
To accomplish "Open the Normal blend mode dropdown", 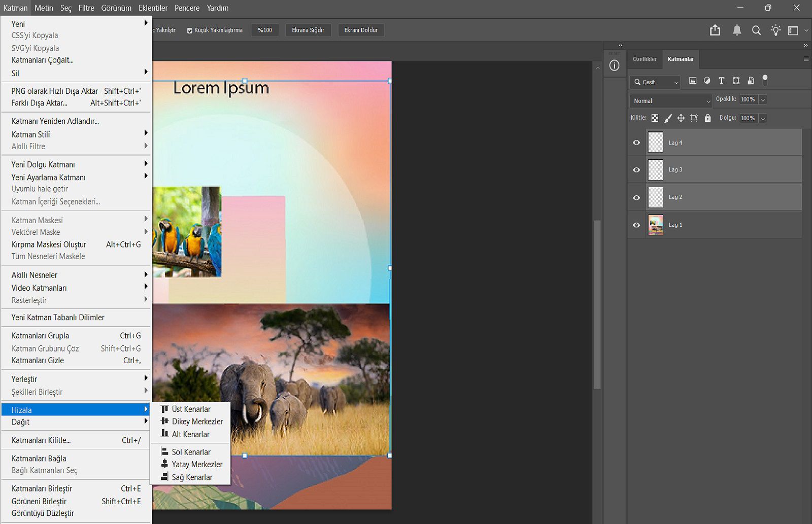I will pyautogui.click(x=671, y=100).
